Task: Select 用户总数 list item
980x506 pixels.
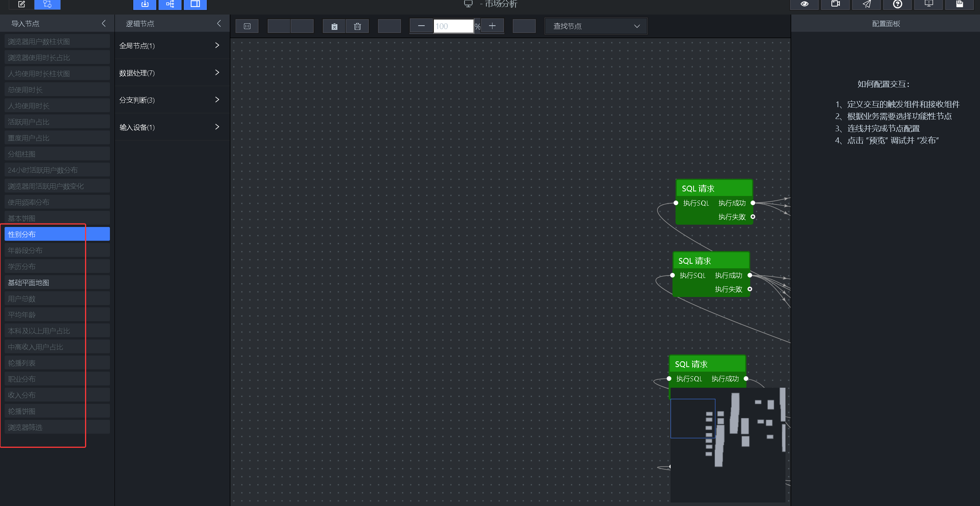Action: (x=57, y=299)
